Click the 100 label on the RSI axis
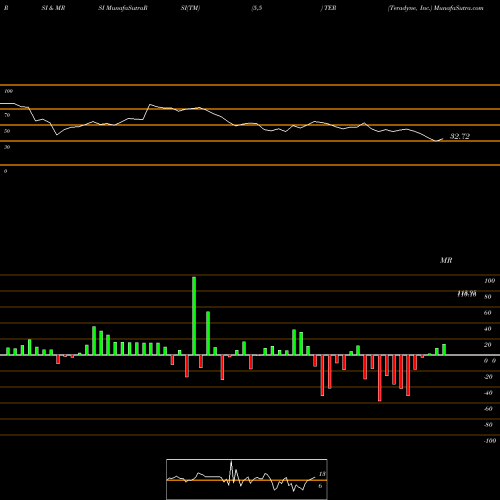Screen dimensions: 500x500 coord(8,91)
